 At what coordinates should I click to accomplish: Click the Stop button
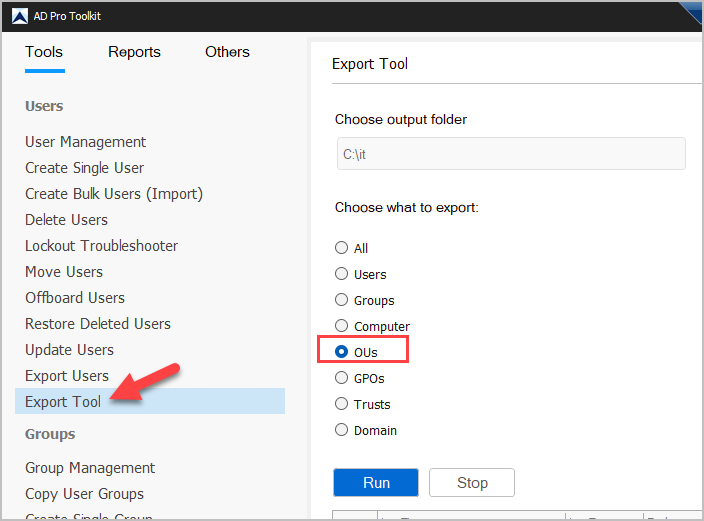coord(472,483)
